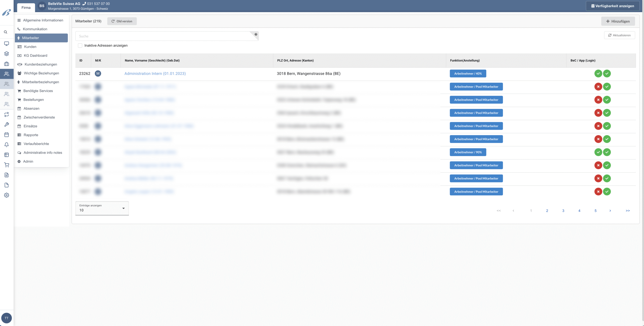Image resolution: width=644 pixels, height=326 pixels.
Task: Click green App login check for Administration Intern
Action: 607,73
